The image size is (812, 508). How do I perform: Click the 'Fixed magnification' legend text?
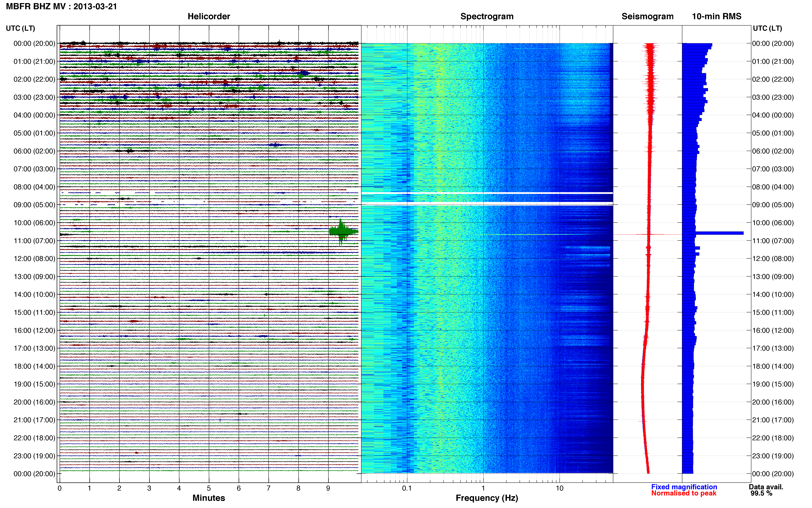pos(684,487)
